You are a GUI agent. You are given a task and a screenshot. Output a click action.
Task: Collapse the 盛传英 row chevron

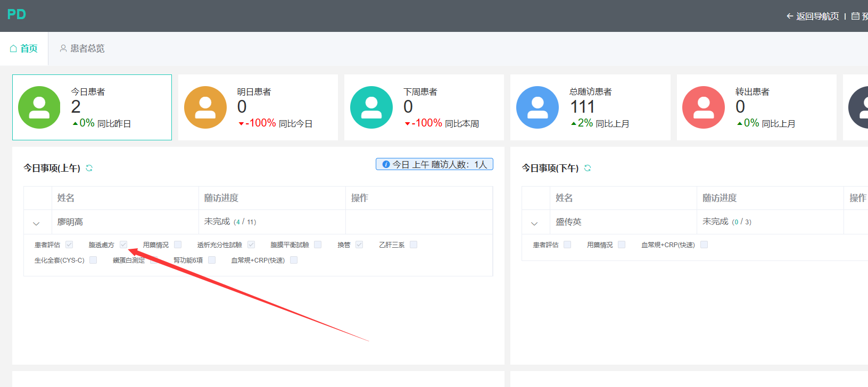pyautogui.click(x=534, y=223)
